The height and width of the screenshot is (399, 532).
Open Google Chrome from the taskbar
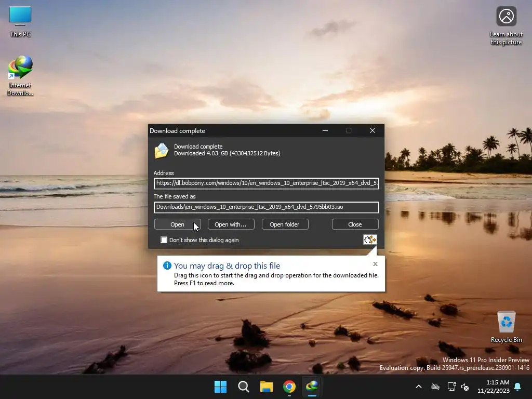pyautogui.click(x=289, y=387)
